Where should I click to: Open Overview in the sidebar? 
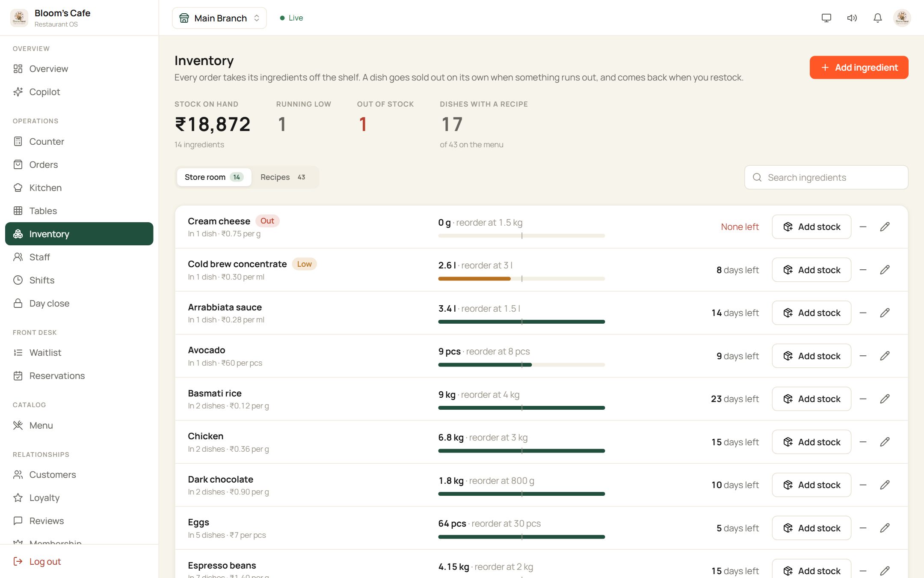(x=79, y=69)
